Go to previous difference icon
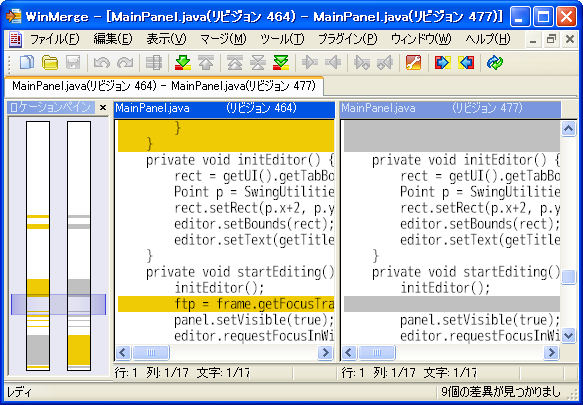 coord(206,62)
